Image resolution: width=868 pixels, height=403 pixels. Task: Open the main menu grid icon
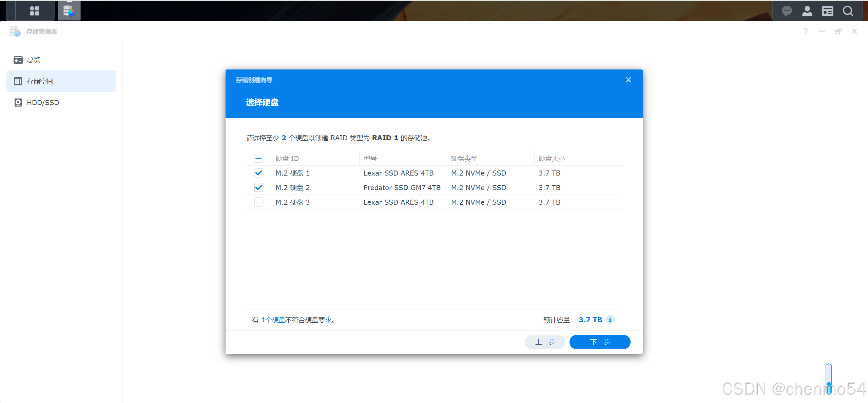coord(34,11)
